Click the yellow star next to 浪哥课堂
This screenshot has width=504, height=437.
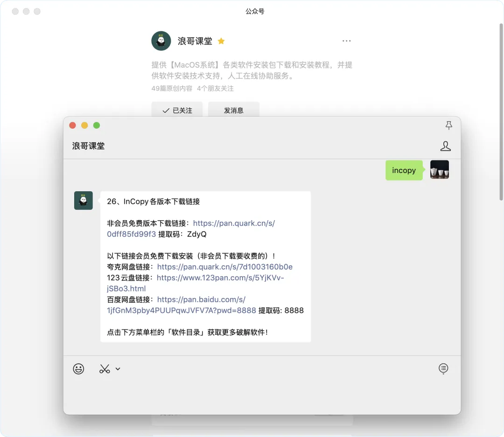coord(221,41)
